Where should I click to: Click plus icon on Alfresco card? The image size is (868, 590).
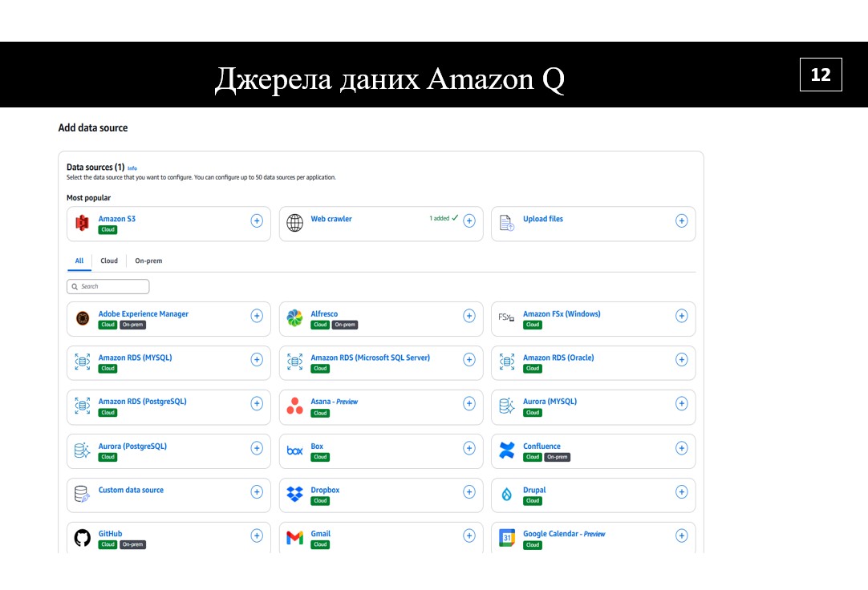pyautogui.click(x=469, y=316)
